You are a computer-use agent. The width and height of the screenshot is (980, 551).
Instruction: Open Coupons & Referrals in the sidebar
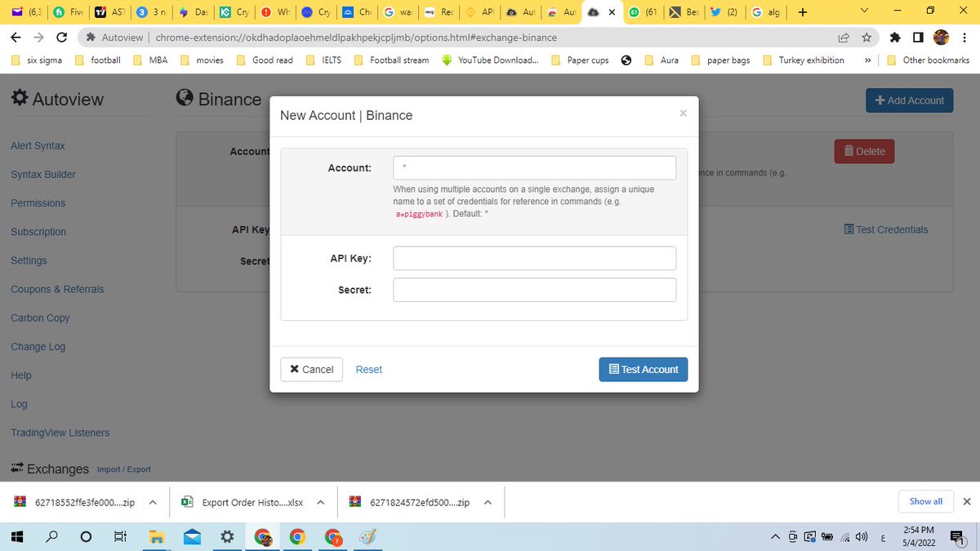[x=57, y=289]
